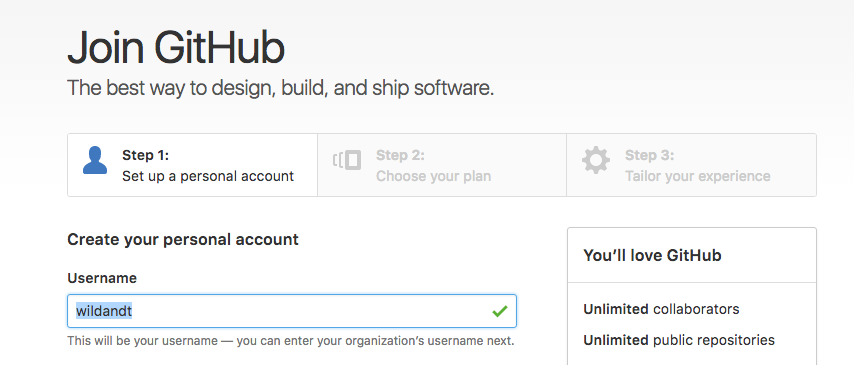Image resolution: width=854 pixels, height=365 pixels.
Task: Select the "Step 2:" label
Action: (400, 155)
